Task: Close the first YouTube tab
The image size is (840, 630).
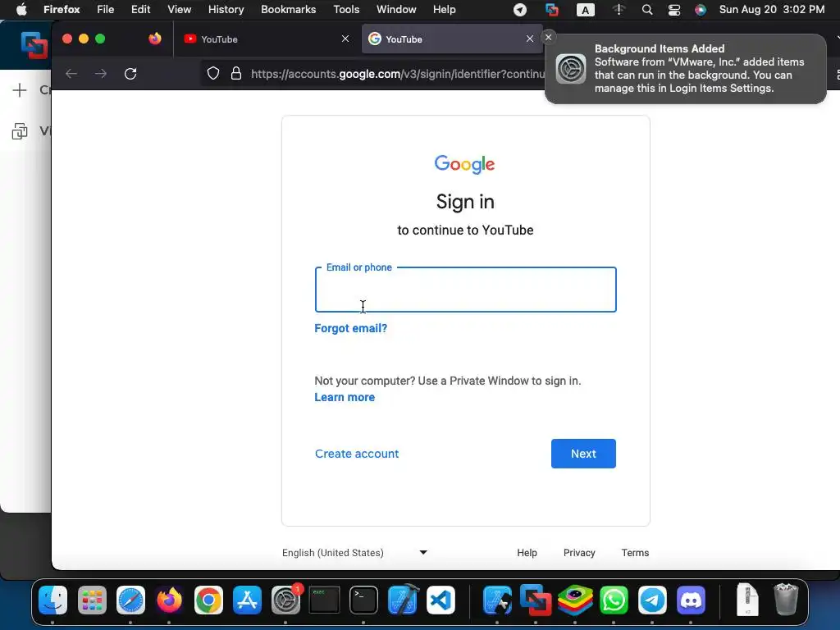Action: pyautogui.click(x=345, y=39)
